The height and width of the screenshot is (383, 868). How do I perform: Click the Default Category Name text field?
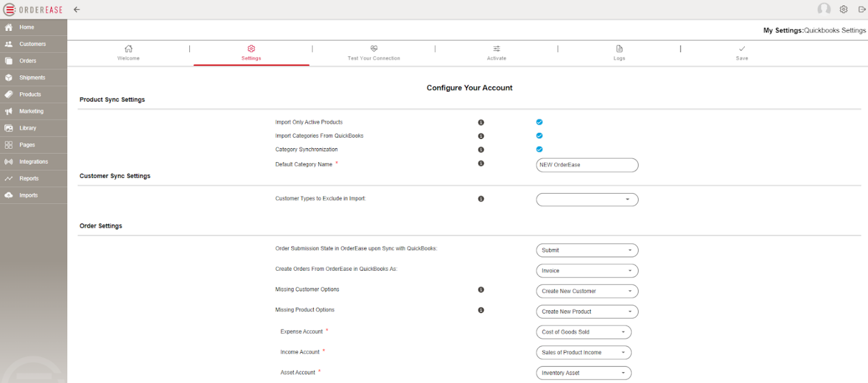tap(587, 165)
